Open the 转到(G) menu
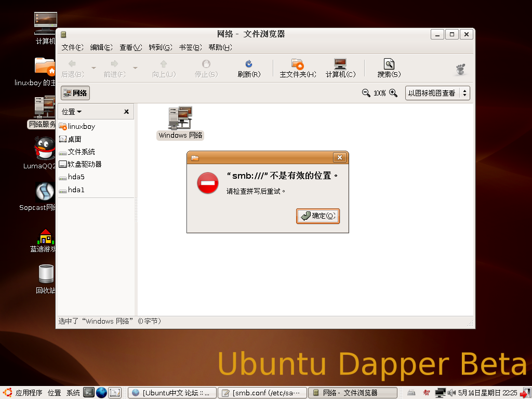The width and height of the screenshot is (532, 399). click(x=161, y=47)
